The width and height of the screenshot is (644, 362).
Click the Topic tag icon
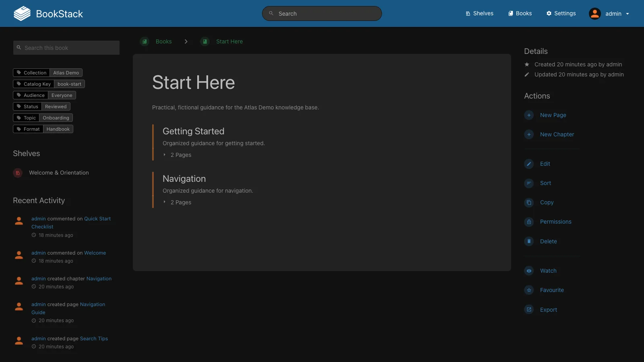(19, 117)
